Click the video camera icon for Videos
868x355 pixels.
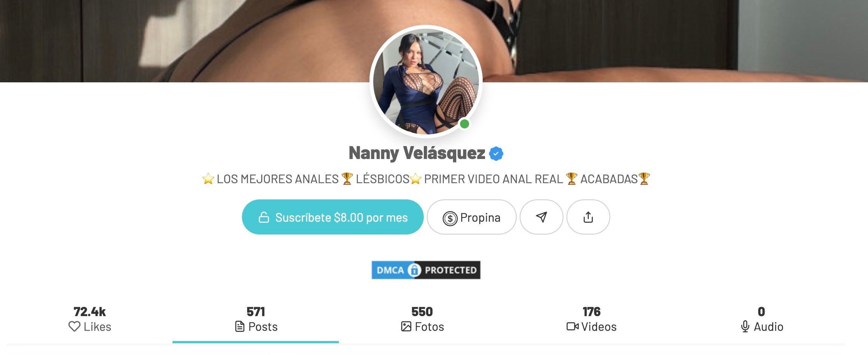[573, 326]
